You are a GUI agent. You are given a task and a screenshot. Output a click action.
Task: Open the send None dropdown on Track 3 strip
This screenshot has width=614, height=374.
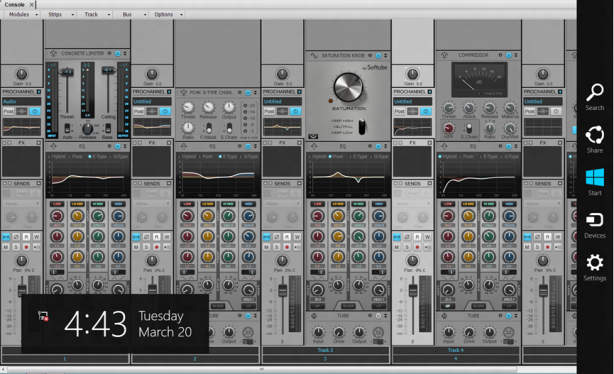tap(282, 204)
